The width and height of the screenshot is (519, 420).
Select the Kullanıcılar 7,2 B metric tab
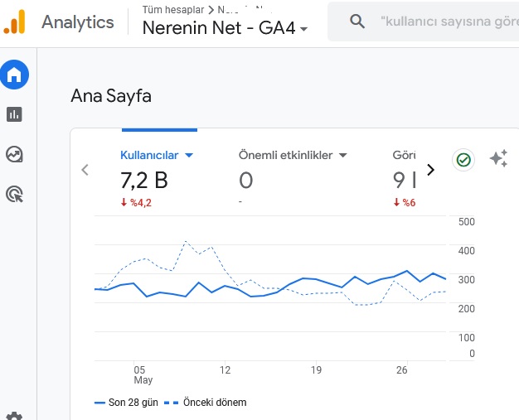[157, 179]
